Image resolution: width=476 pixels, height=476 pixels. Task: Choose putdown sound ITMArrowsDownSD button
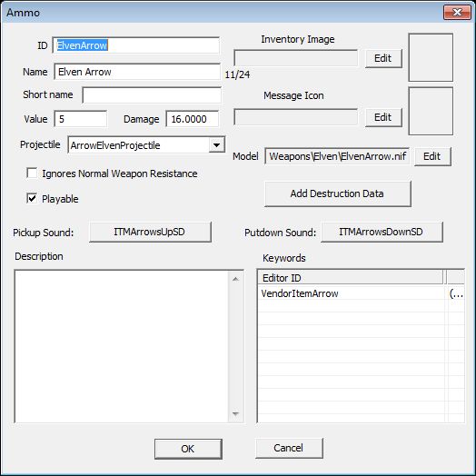(382, 232)
